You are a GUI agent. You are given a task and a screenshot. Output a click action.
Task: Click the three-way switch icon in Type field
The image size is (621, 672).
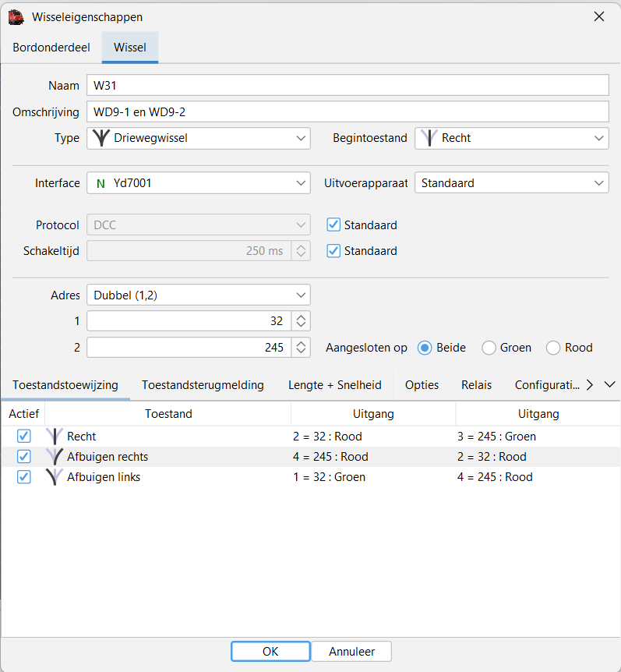101,139
